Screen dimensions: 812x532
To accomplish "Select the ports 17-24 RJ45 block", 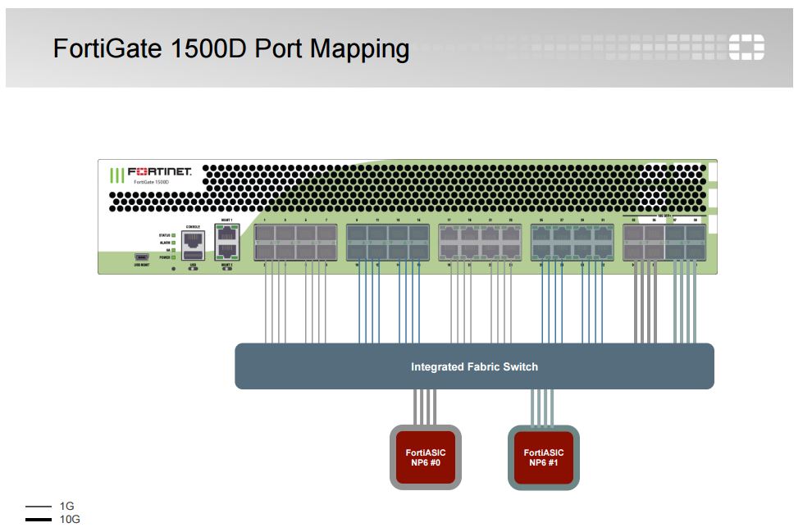I will [480, 242].
